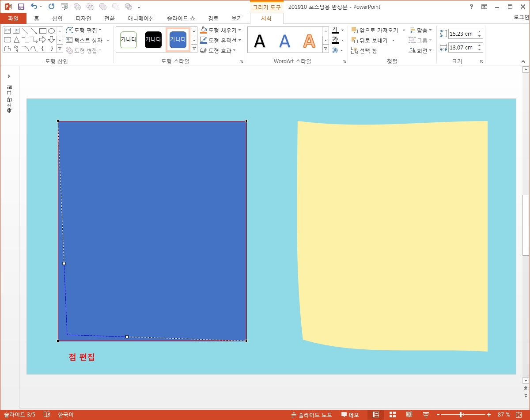Switch to the 슬라이드 쇼 tab
530x420 pixels.
point(181,19)
